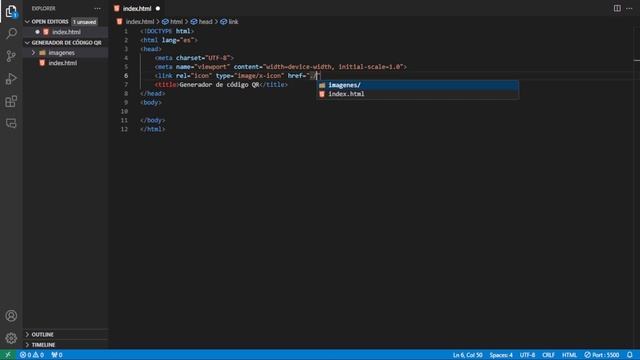The image size is (640, 360).
Task: Open notifications bell icon
Action: tap(630, 355)
